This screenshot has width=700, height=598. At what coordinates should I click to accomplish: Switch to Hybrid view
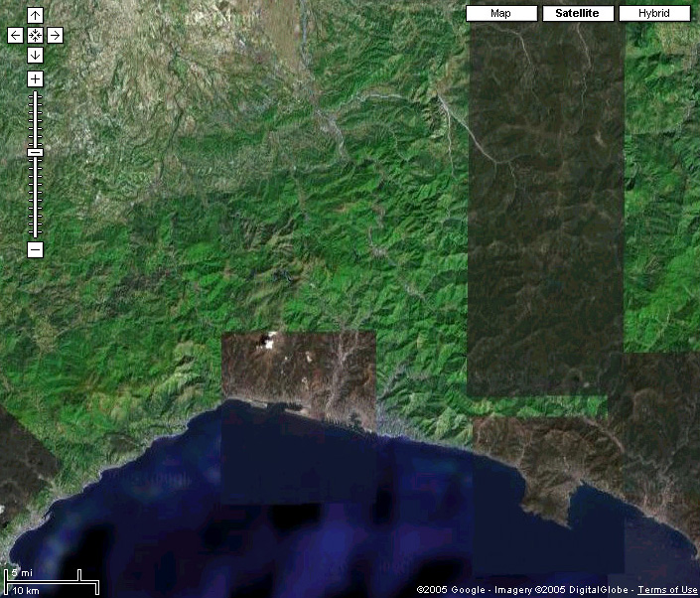click(654, 13)
